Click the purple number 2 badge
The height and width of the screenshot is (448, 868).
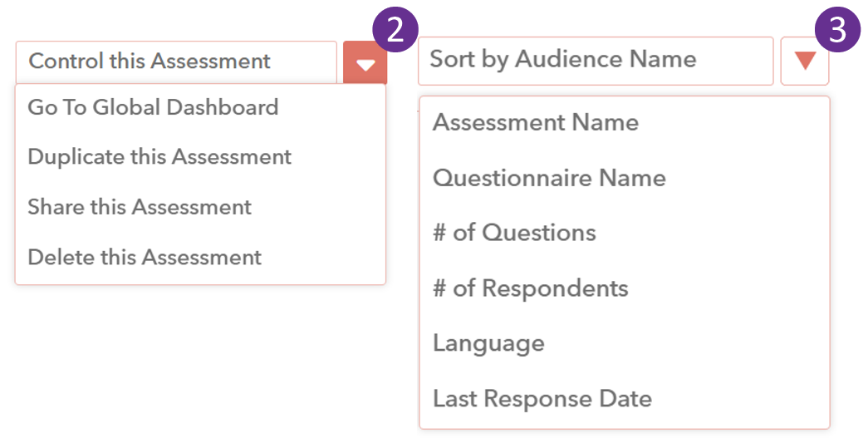click(x=395, y=29)
